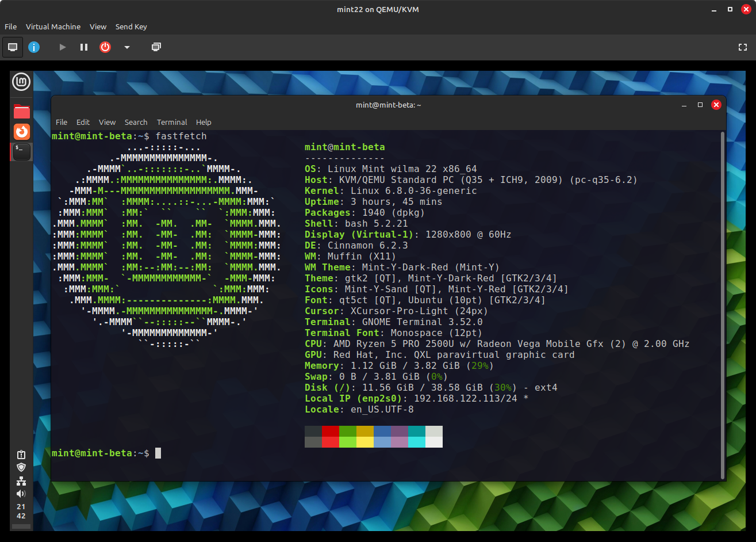Click the 'Swap: 0 B / 3.81 GiB' line

377,377
